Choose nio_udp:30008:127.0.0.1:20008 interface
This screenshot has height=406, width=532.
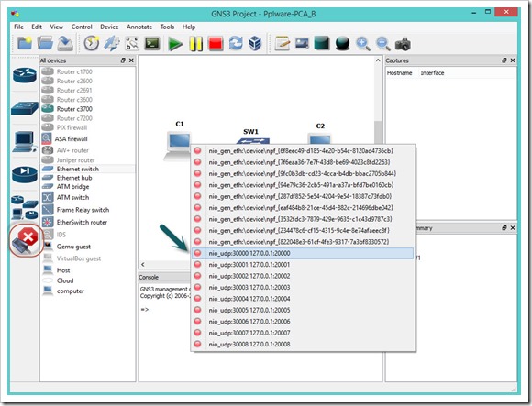[x=303, y=344]
